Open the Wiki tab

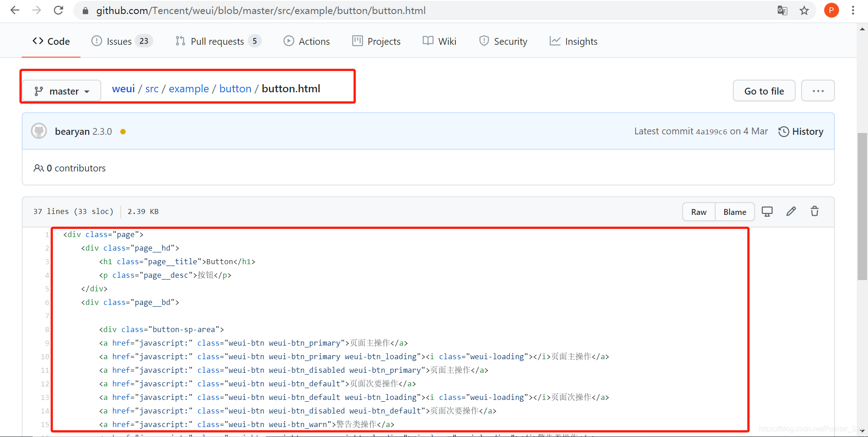(439, 41)
